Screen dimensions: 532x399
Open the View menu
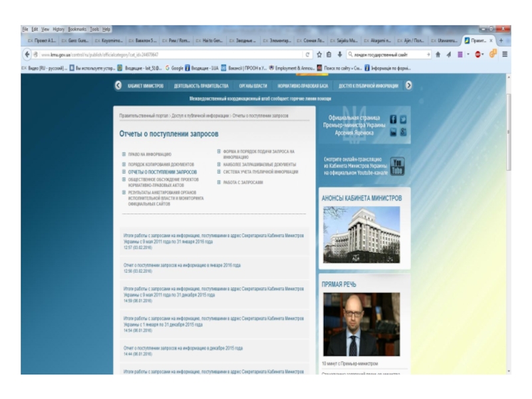pos(45,29)
